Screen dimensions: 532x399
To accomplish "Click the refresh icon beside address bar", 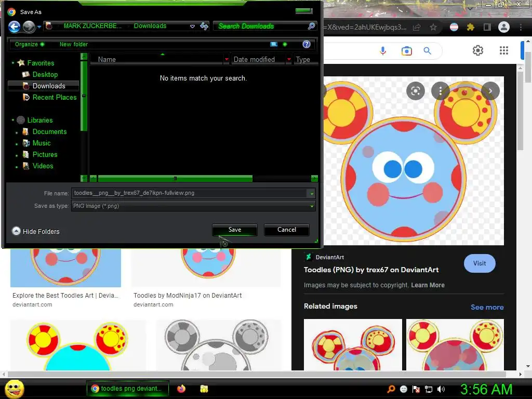I will tap(204, 26).
